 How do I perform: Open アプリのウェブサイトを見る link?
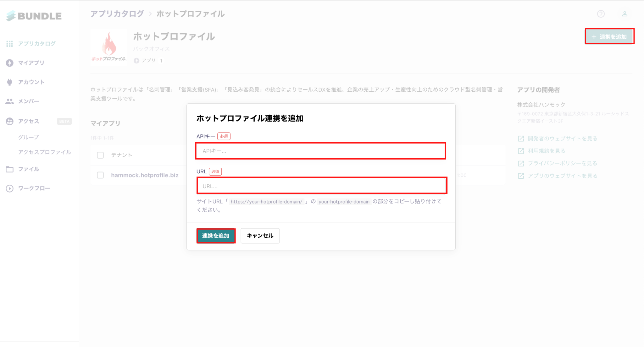click(563, 176)
